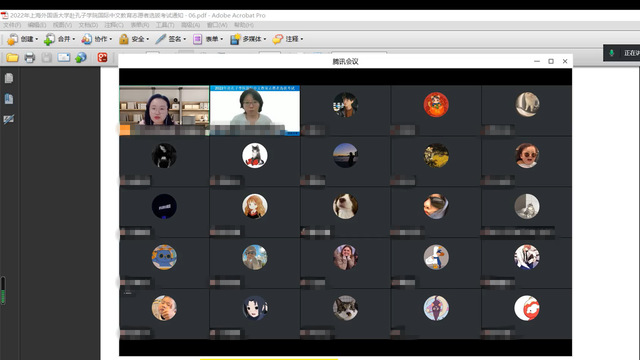
Task: Click the open folder icon in toolbar
Action: coord(12,58)
